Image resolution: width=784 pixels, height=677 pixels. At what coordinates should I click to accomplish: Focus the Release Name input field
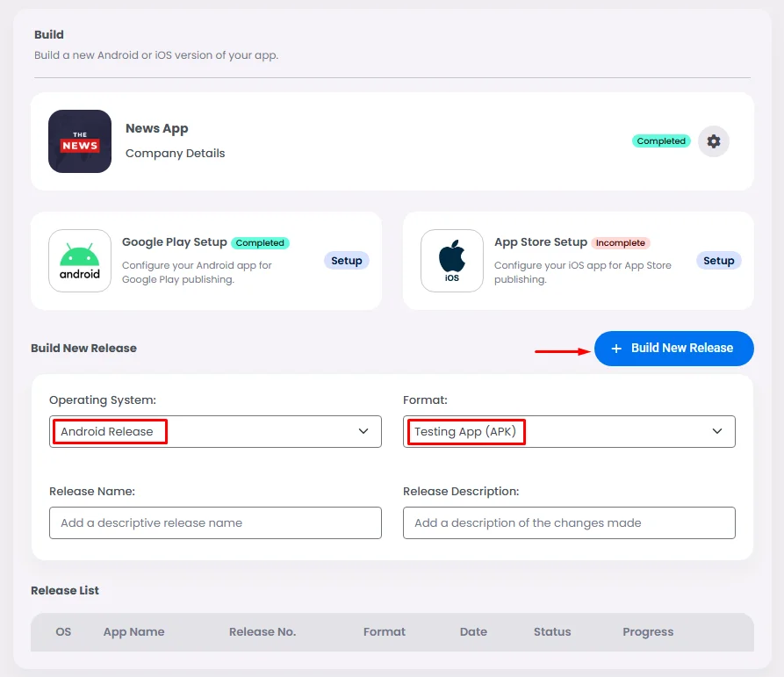[215, 522]
